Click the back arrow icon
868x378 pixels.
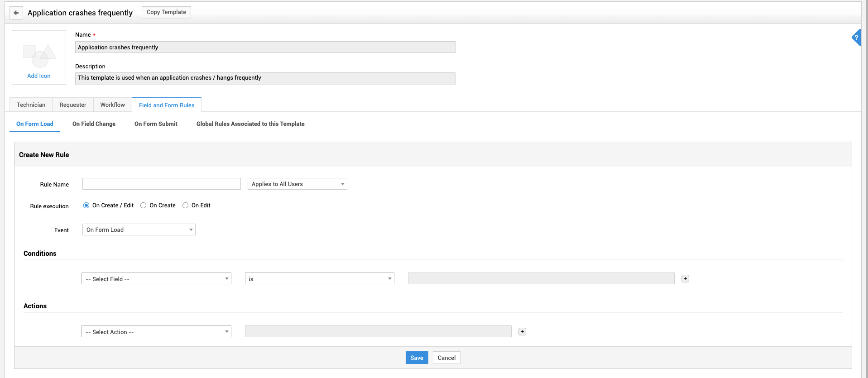pyautogui.click(x=16, y=13)
